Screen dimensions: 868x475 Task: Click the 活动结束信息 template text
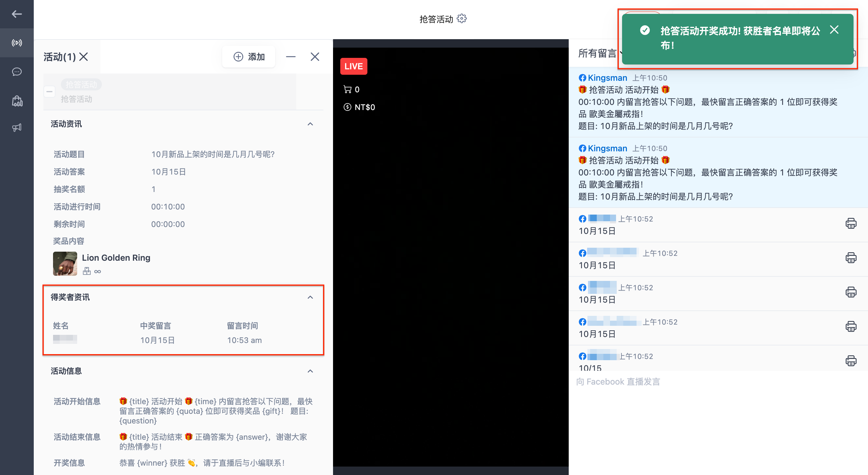click(213, 441)
